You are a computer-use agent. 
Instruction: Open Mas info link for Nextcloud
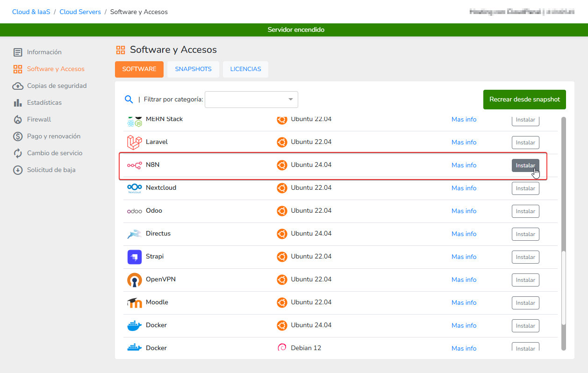464,188
